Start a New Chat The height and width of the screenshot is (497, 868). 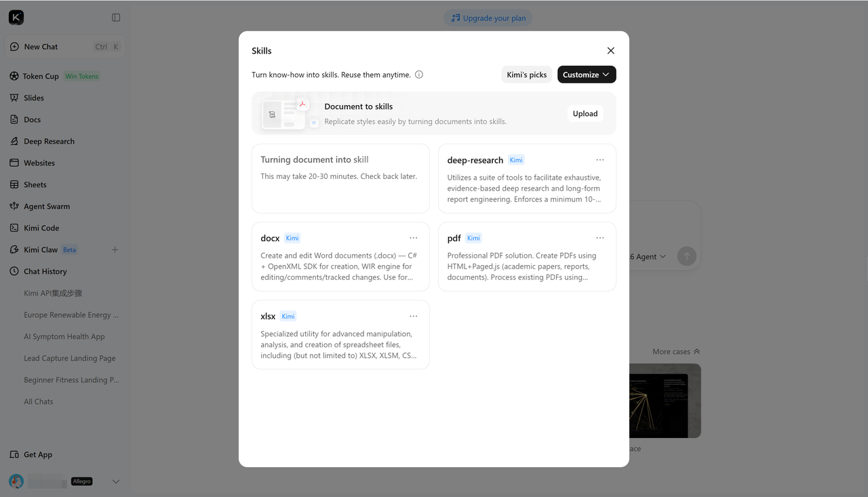[65, 47]
